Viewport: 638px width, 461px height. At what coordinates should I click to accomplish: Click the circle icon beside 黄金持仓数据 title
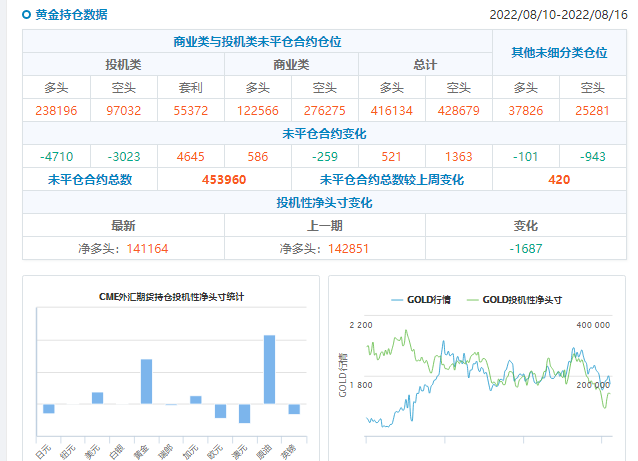(x=26, y=15)
